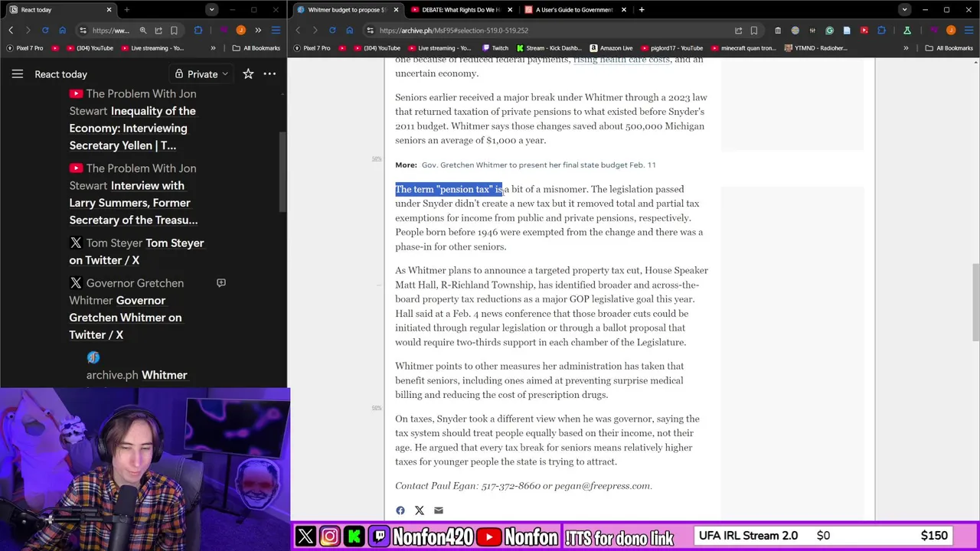Click the streamer webcam overlay
Image resolution: width=980 pixels, height=551 pixels.
(145, 470)
